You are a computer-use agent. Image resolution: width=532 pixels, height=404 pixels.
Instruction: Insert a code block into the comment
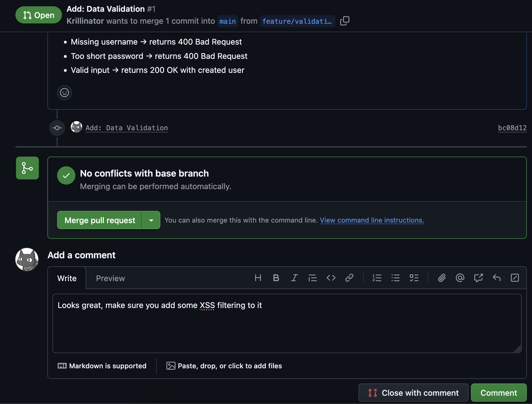tap(331, 278)
